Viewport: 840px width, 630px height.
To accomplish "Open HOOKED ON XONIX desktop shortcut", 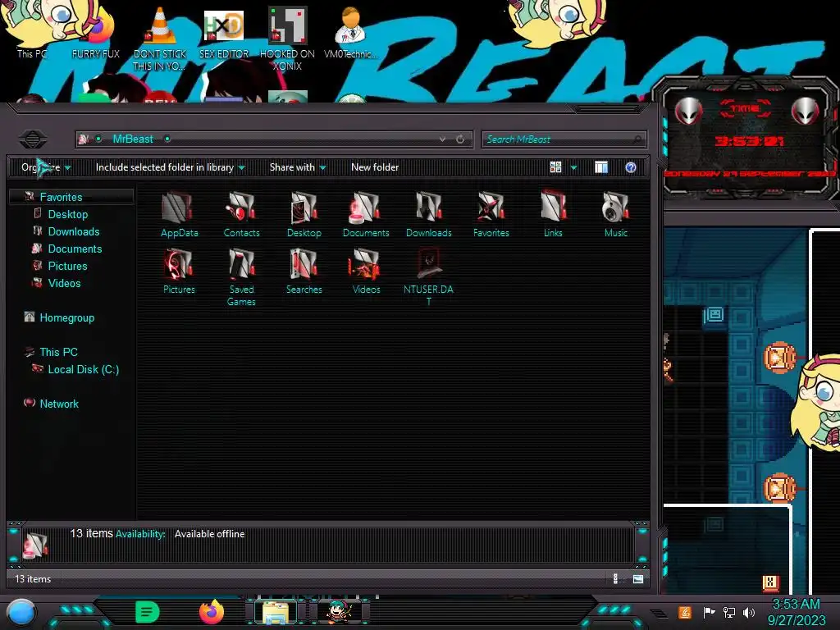I will click(287, 39).
